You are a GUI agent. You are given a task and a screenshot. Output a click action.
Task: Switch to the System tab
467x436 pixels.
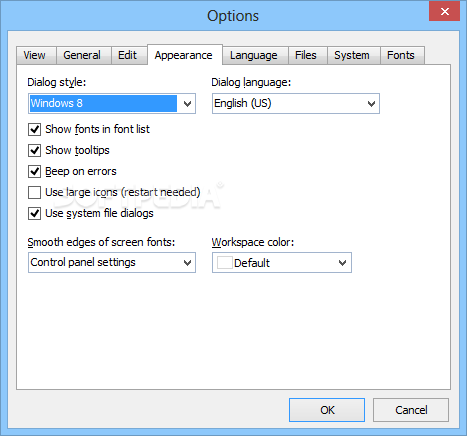click(354, 55)
